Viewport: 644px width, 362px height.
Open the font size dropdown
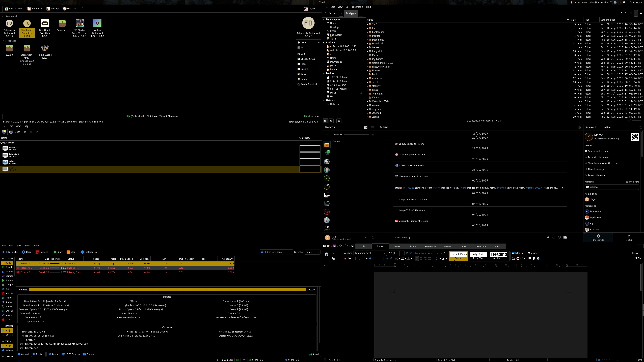click(x=402, y=253)
